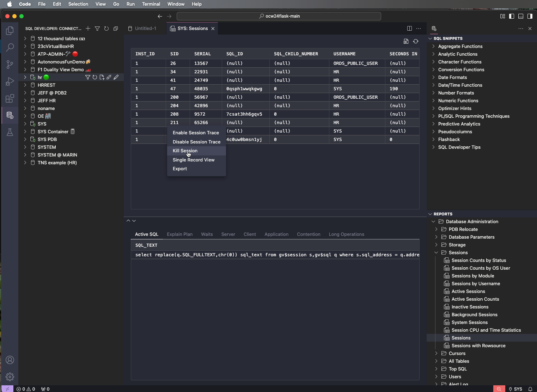Expand the Optimizer Hints snippets
Image resolution: width=537 pixels, height=392 pixels.
point(433,108)
